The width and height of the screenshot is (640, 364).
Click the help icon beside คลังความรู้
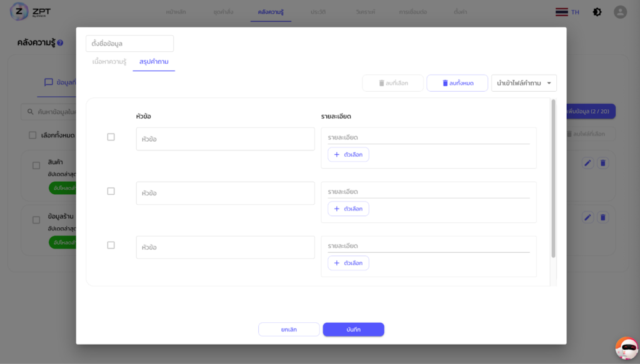(60, 43)
